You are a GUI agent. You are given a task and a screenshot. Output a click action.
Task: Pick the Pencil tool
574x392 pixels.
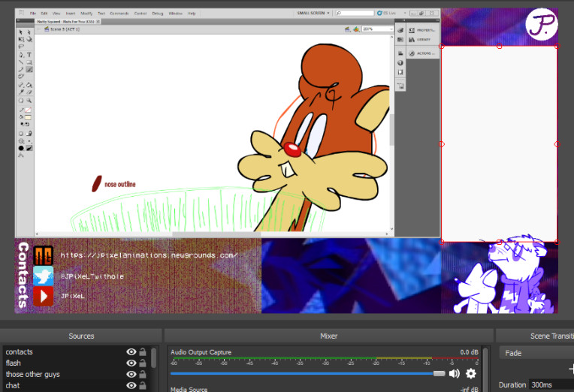click(x=21, y=69)
